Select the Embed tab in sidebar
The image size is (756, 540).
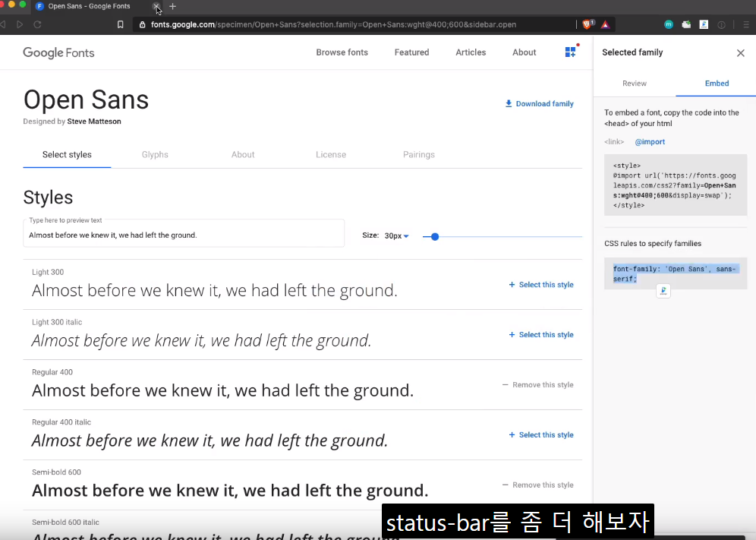(717, 84)
